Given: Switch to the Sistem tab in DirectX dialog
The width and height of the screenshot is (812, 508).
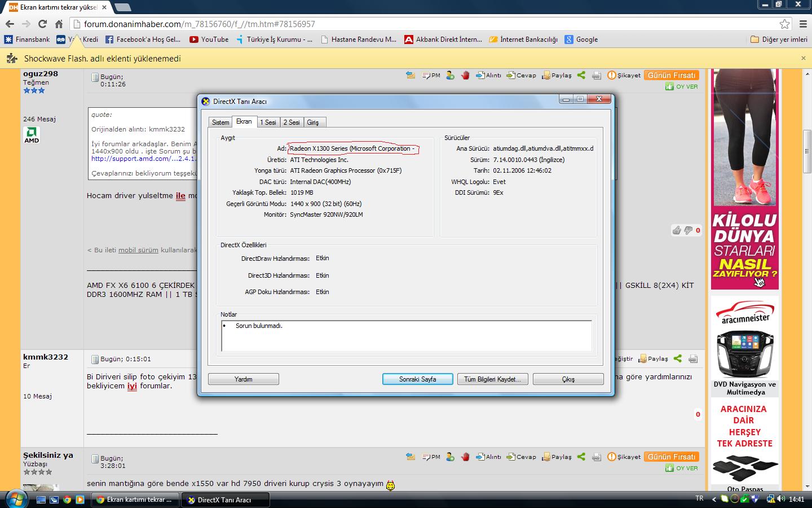Looking at the screenshot, I should coord(220,122).
